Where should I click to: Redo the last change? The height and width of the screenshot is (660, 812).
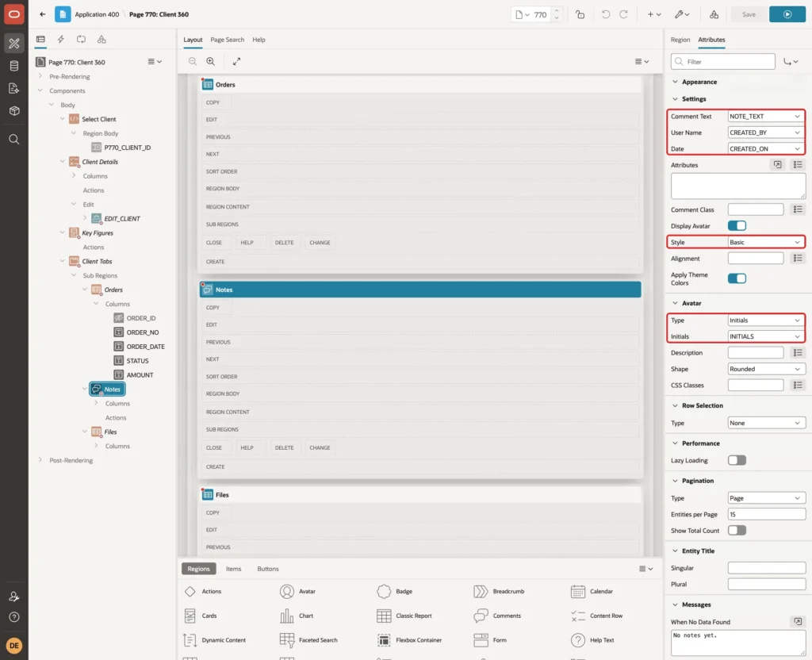(623, 14)
